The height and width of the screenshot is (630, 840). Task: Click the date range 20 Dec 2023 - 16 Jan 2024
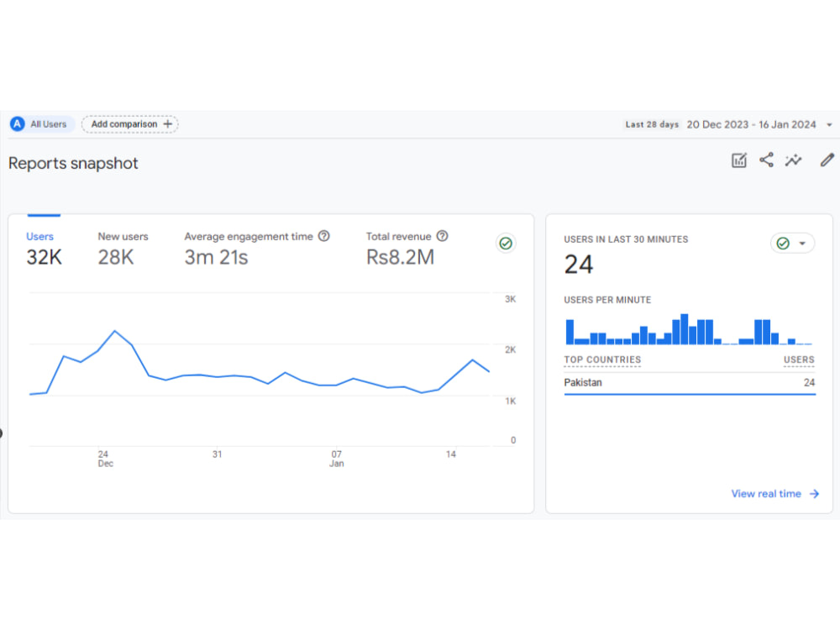click(x=751, y=125)
